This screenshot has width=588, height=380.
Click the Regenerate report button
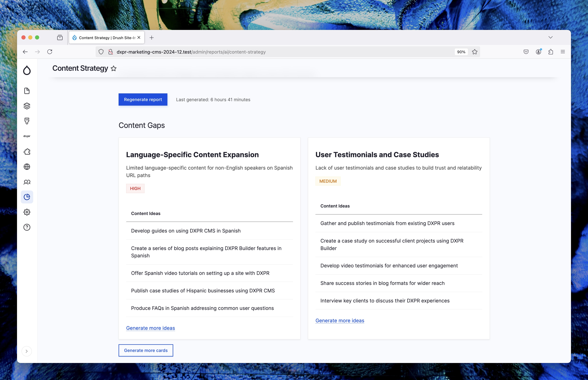(143, 100)
